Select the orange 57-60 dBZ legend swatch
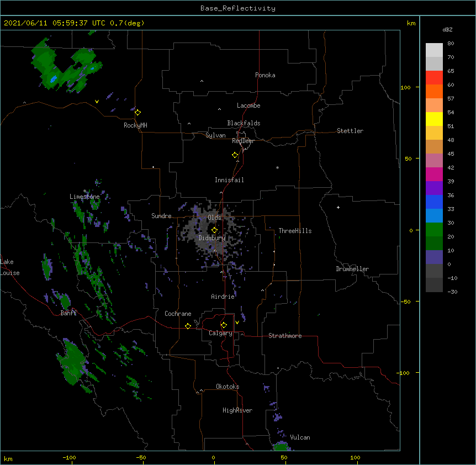This screenshot has height=465, width=476. click(434, 91)
